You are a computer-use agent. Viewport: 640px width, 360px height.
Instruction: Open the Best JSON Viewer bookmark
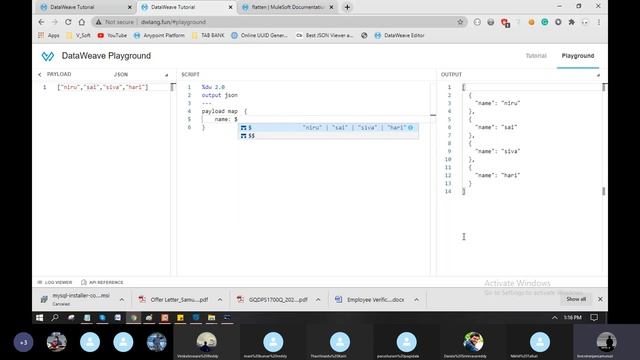[324, 36]
